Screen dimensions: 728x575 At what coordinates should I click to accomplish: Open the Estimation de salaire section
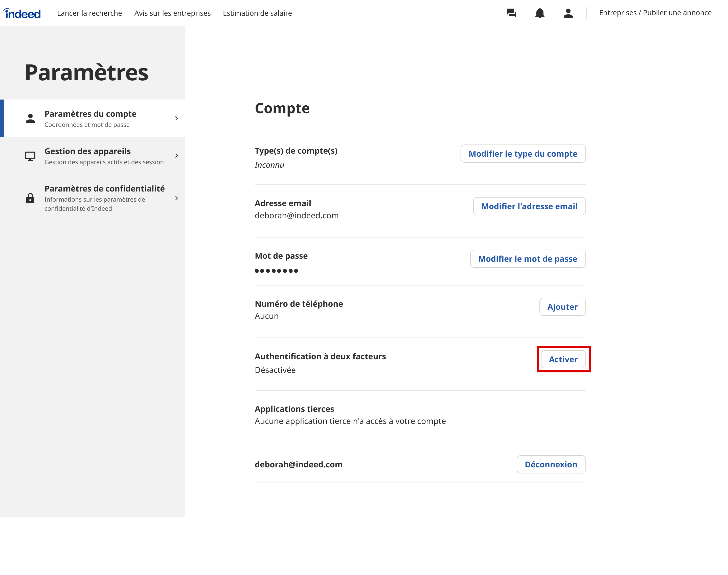pyautogui.click(x=257, y=13)
